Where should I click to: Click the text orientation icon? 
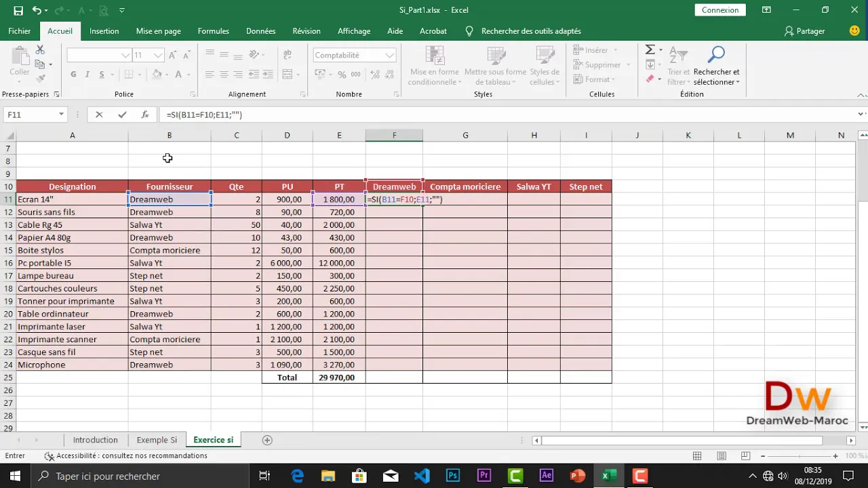coord(255,56)
